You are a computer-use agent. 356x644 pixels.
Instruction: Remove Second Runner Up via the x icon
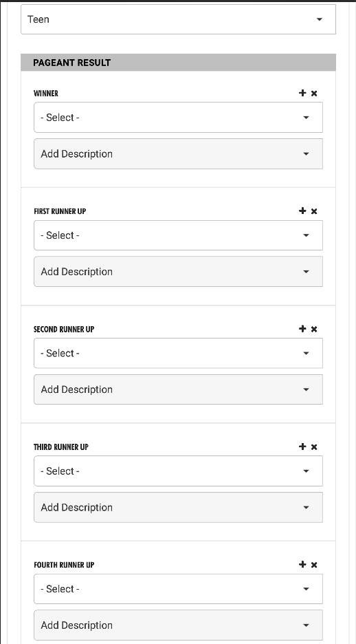(x=314, y=329)
